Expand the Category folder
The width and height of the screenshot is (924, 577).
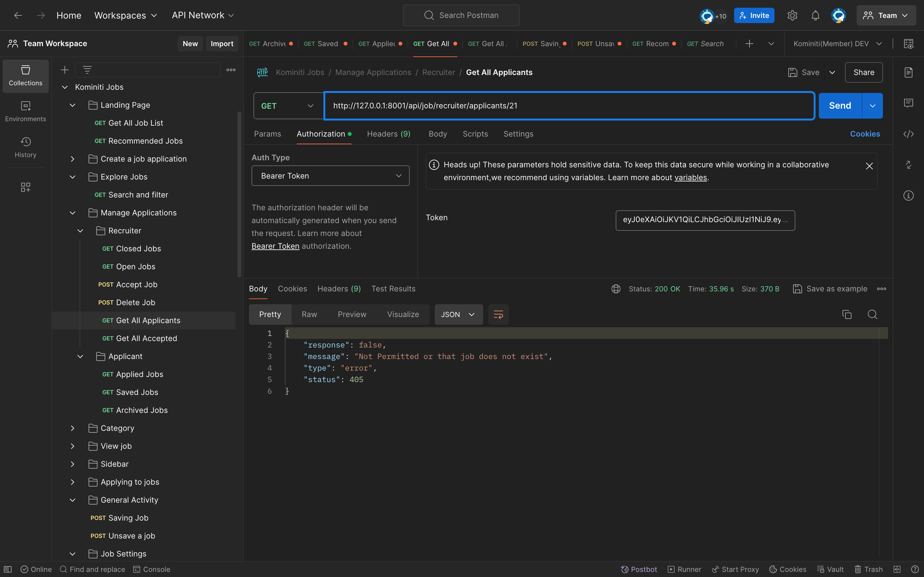coord(73,428)
